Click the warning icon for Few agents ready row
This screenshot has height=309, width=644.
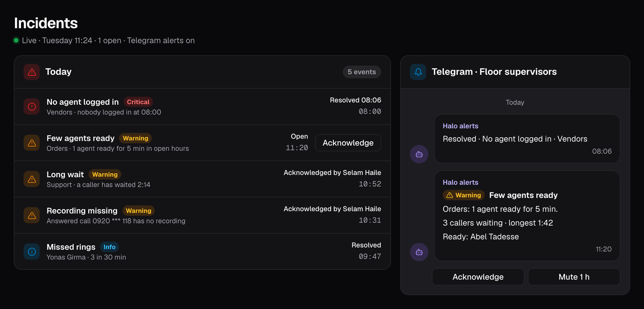[x=32, y=143]
